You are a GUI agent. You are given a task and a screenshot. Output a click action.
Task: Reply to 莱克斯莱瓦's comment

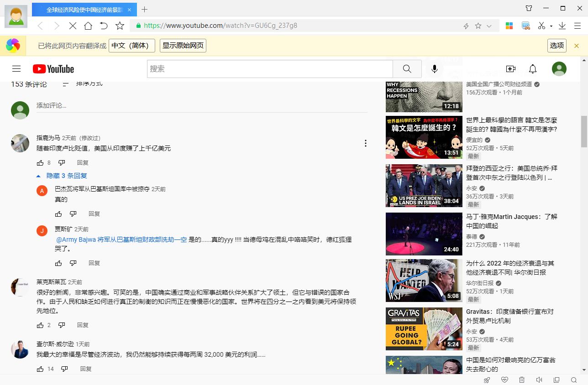[x=83, y=325]
